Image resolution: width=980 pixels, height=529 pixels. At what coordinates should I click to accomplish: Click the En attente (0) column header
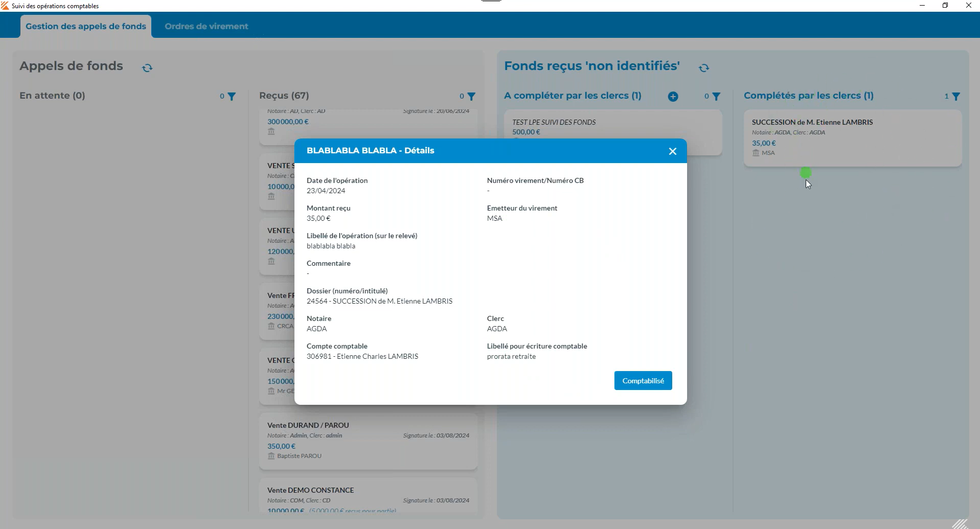click(52, 96)
